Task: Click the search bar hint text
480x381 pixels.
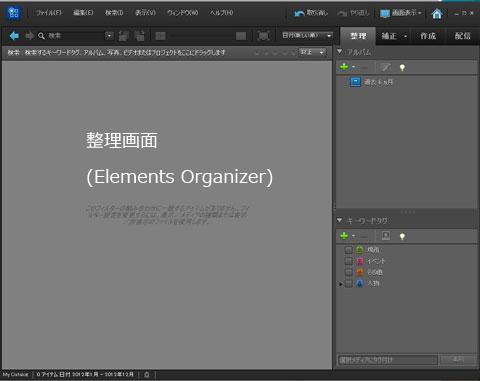Action: [116, 53]
